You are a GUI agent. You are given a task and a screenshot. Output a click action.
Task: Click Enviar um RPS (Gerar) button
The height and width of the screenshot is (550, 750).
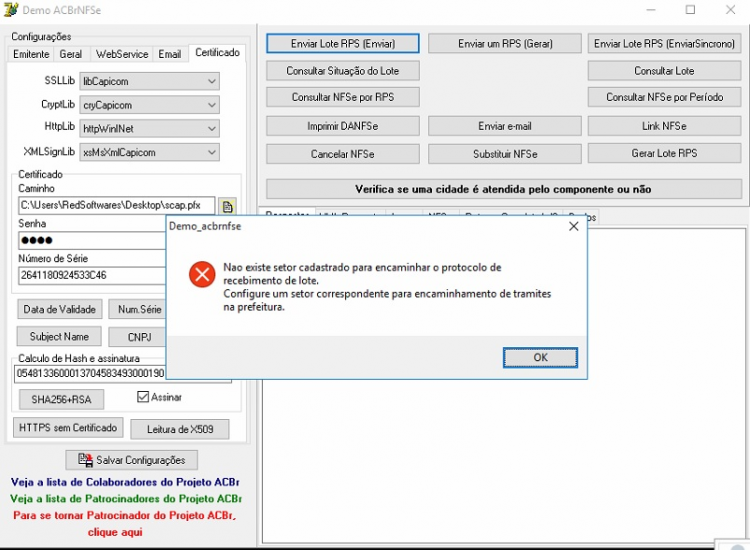[505, 44]
